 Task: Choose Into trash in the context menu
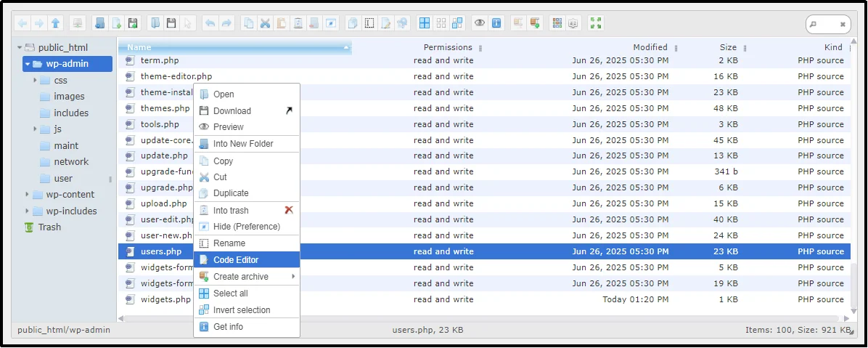click(x=247, y=211)
